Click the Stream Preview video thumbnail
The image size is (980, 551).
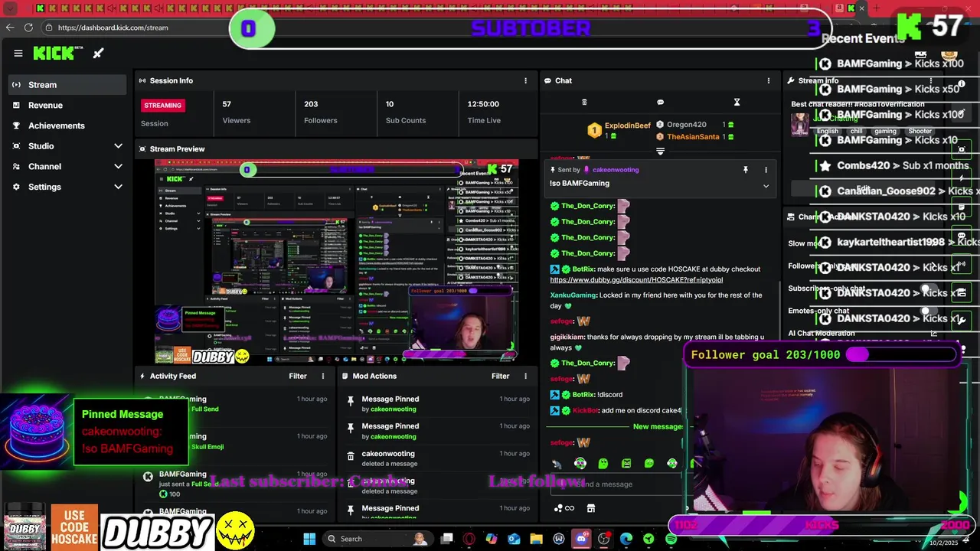tap(336, 262)
